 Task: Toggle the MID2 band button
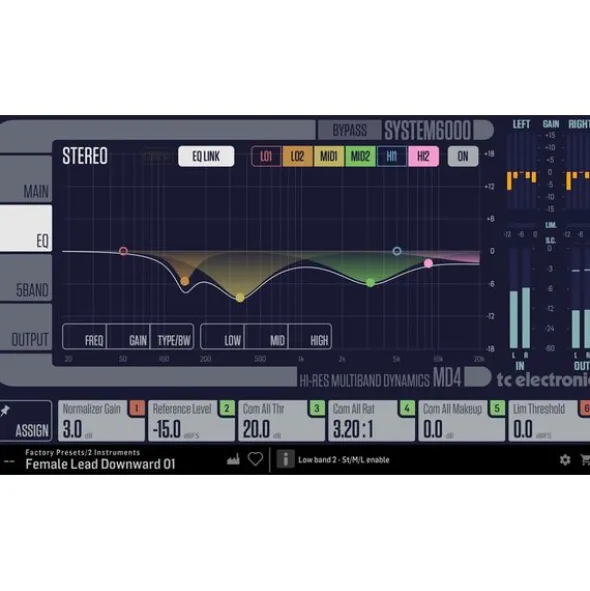pyautogui.click(x=360, y=156)
